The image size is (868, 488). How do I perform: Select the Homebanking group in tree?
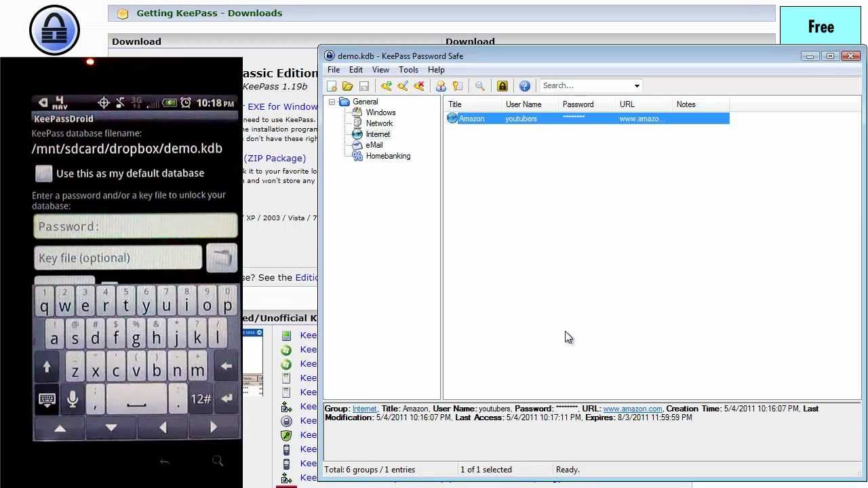click(x=388, y=156)
